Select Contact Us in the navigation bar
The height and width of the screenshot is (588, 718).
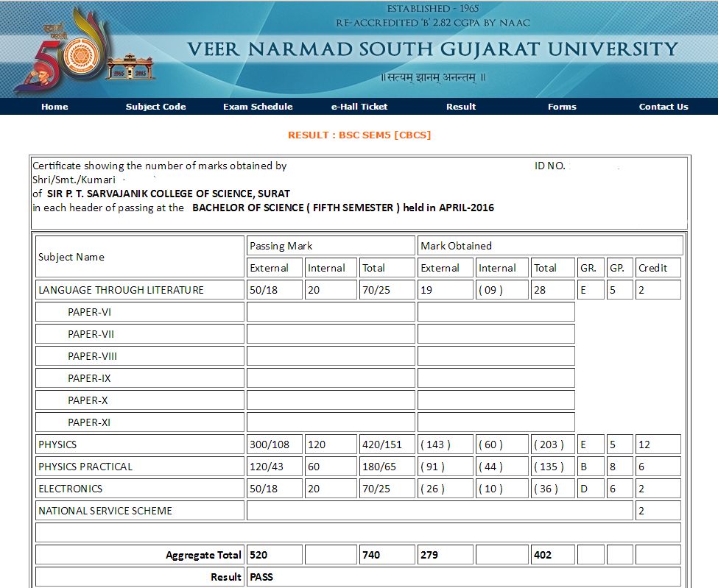664,106
